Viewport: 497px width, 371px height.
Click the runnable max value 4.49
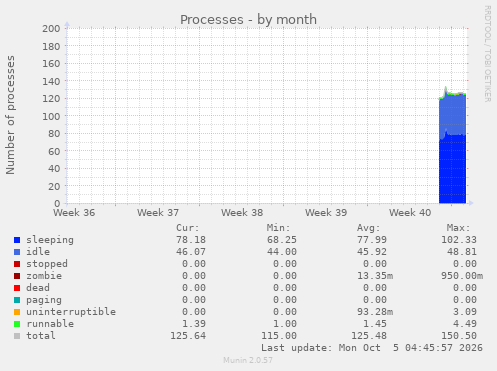click(x=465, y=324)
